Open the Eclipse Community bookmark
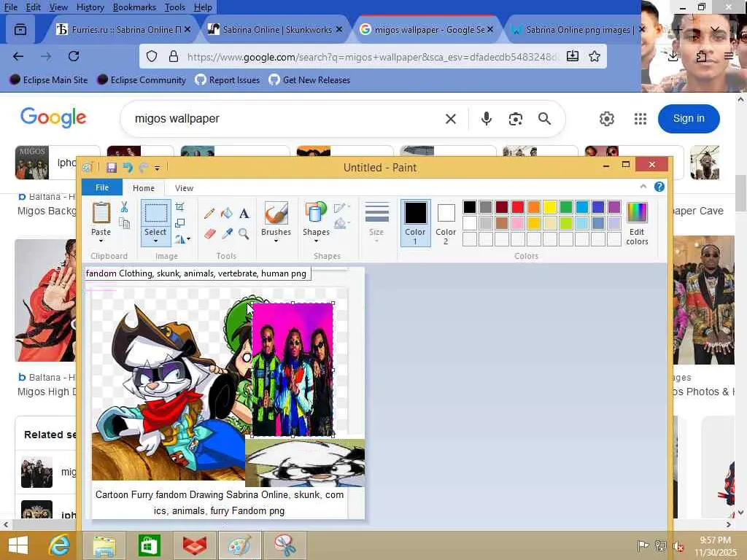747x560 pixels. [142, 80]
